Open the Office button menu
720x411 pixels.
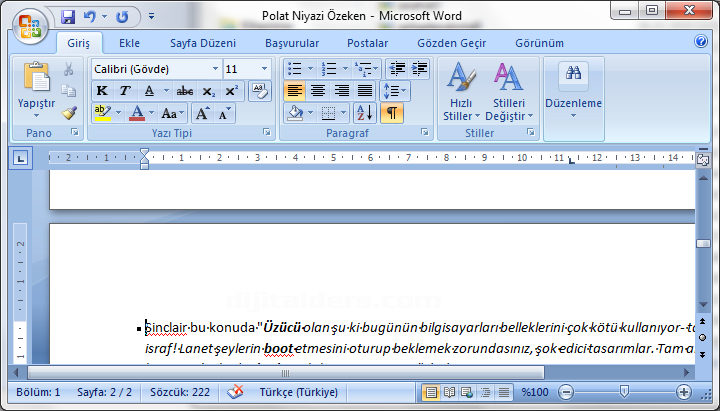[30, 26]
